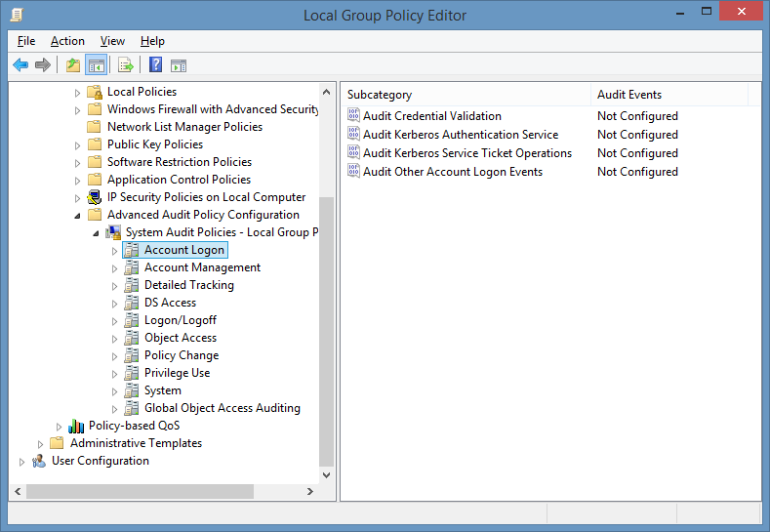Click the tree pane vertical scrollbar thumb
The width and height of the screenshot is (770, 532).
pyautogui.click(x=327, y=332)
